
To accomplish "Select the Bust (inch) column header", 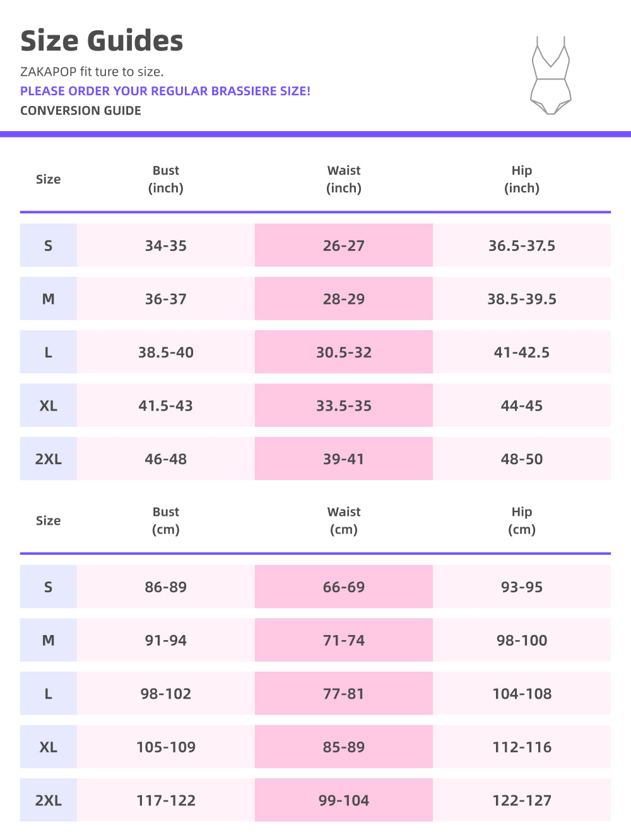I will [x=166, y=179].
